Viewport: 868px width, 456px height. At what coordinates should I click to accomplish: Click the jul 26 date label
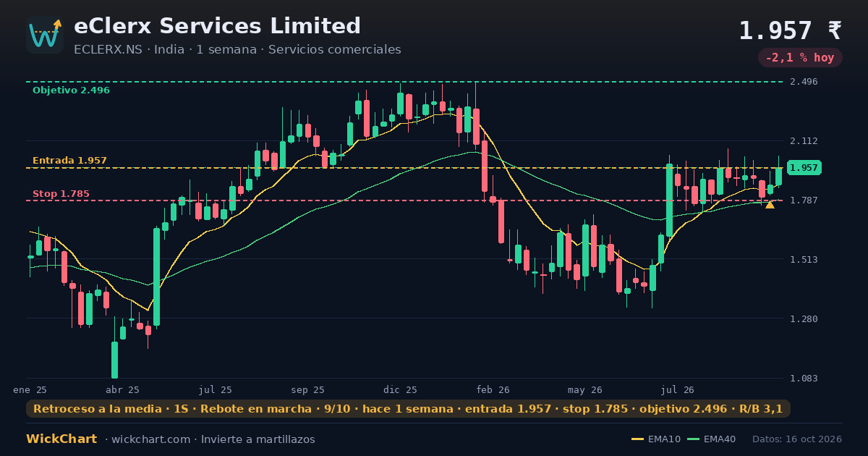678,390
